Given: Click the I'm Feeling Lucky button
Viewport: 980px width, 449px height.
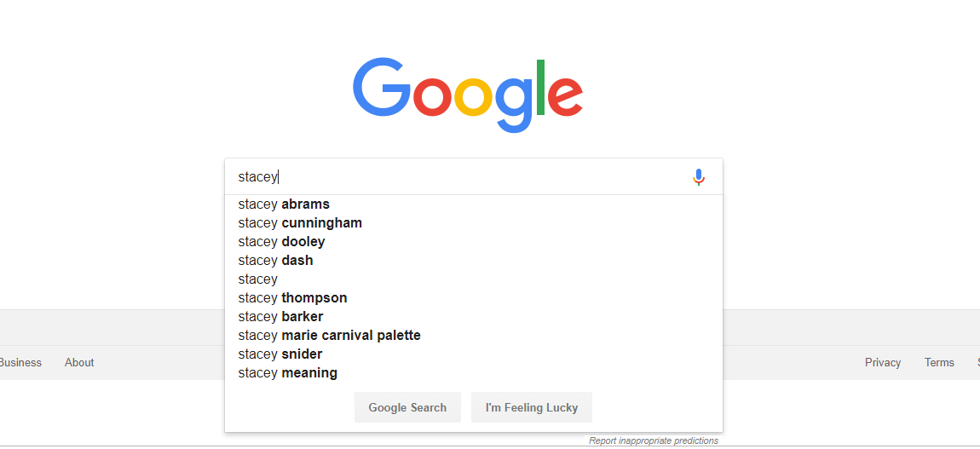Looking at the screenshot, I should pyautogui.click(x=531, y=408).
